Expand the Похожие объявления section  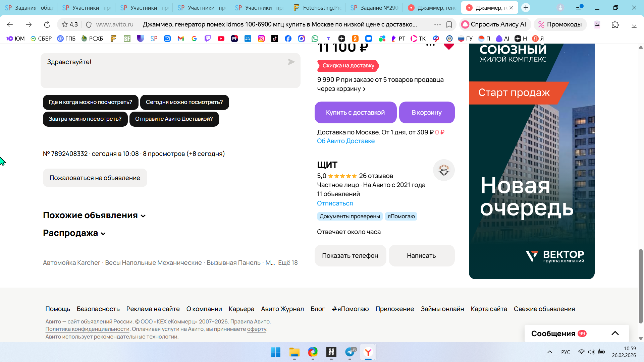(x=94, y=215)
